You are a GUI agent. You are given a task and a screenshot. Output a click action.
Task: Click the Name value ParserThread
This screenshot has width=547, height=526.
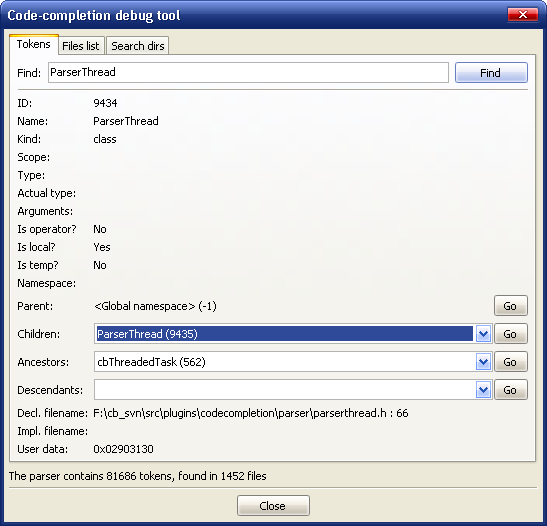[126, 121]
